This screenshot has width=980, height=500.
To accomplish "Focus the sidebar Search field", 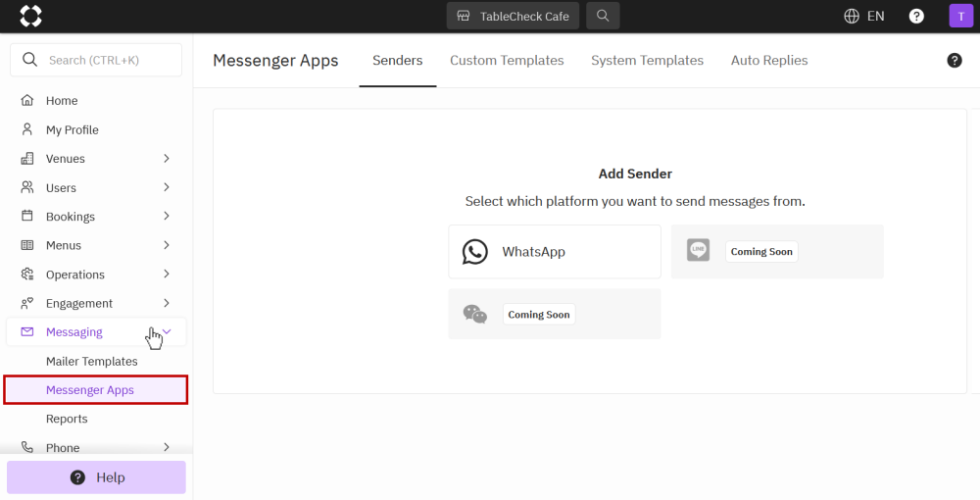I will coord(96,60).
